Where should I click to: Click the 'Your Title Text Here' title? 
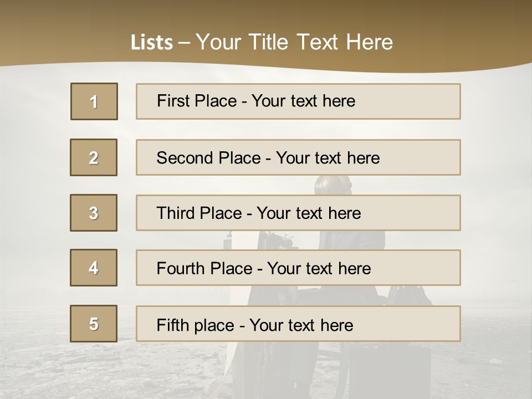point(294,42)
